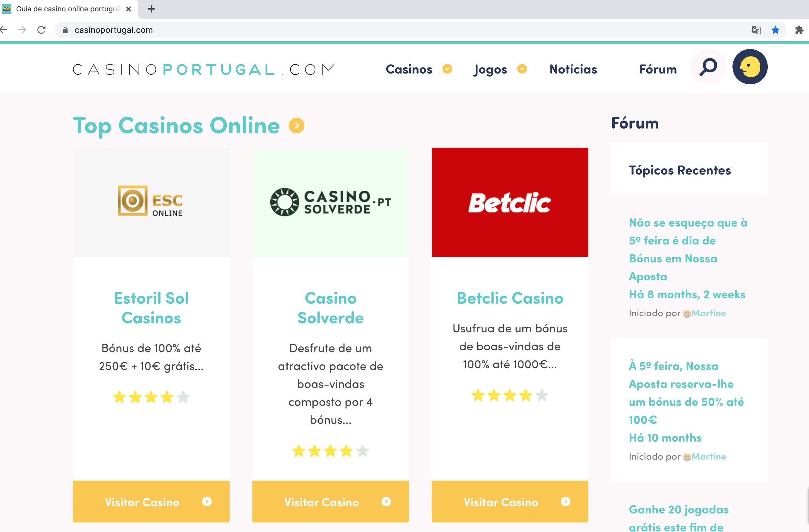This screenshot has width=809, height=532.
Task: Click the Betclic red logo thumbnail
Action: [509, 202]
